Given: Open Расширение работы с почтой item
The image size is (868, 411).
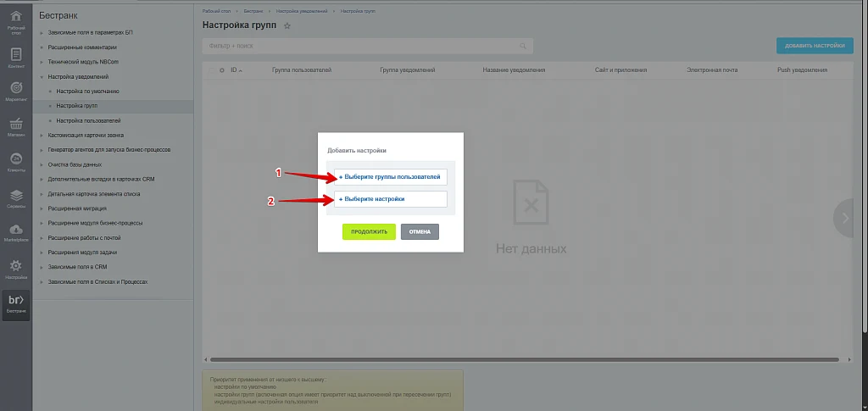Looking at the screenshot, I should (x=84, y=238).
